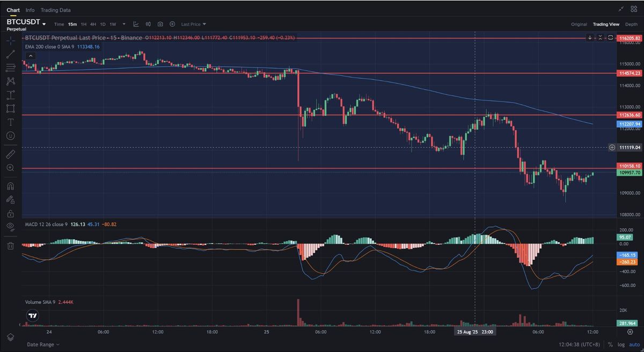Toggle hide all drawings eye icon
Viewport: 644px width, 352px height.
10,227
